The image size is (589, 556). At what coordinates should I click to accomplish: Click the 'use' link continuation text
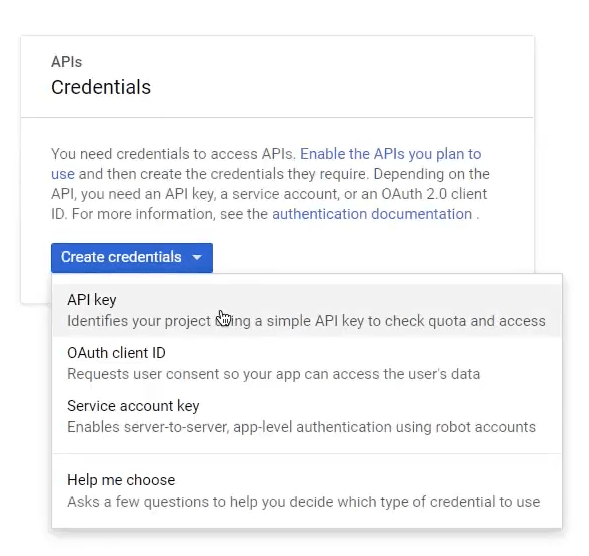(63, 174)
